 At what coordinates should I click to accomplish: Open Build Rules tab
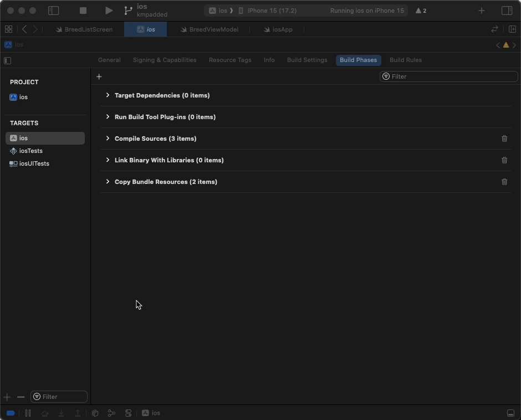coord(406,60)
